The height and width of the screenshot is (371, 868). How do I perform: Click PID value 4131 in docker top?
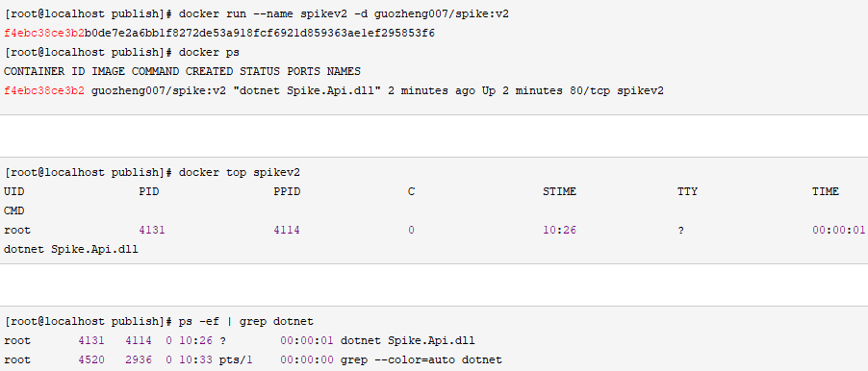coord(152,230)
